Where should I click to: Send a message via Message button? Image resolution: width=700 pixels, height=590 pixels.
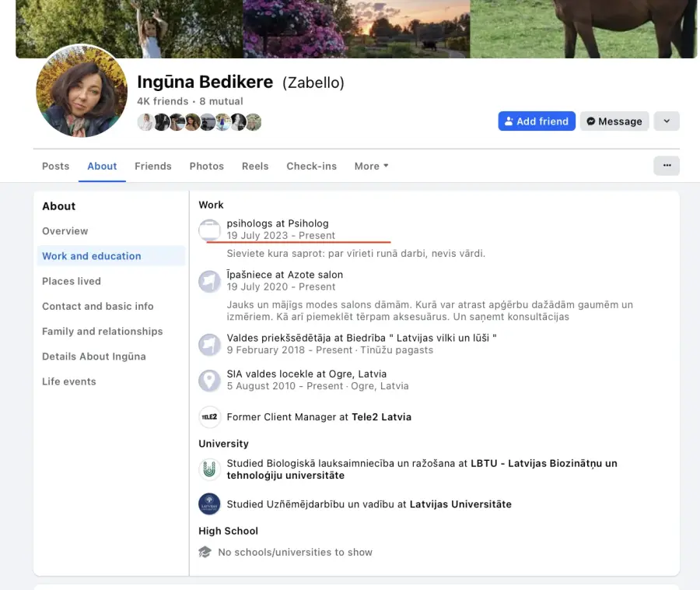(614, 121)
